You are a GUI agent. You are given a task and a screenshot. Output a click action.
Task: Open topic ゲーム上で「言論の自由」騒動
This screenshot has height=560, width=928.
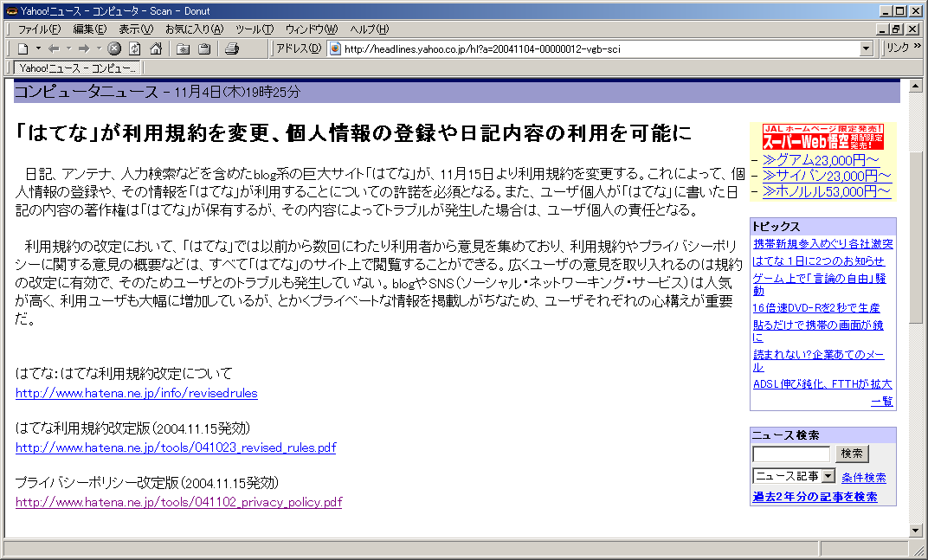(x=819, y=284)
